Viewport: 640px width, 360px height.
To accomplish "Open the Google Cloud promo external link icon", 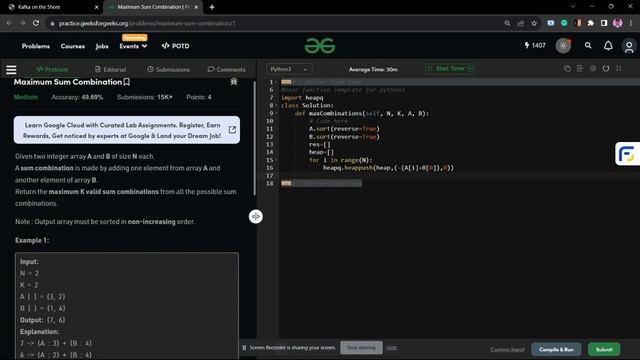I will pyautogui.click(x=232, y=130).
